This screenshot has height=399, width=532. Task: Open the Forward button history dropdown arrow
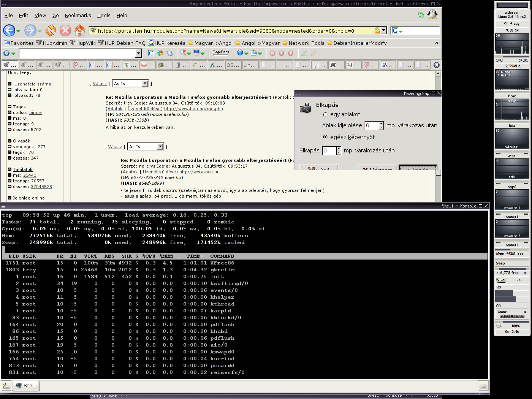click(39, 31)
